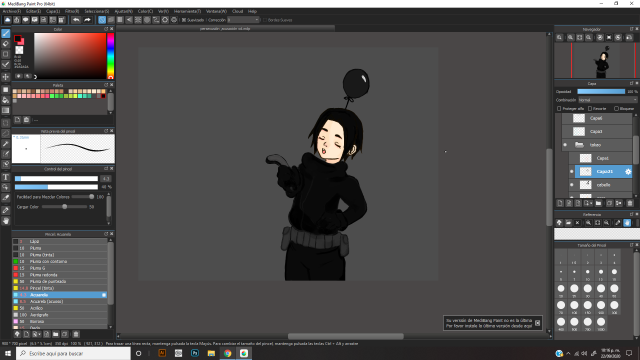Select the Hand pan tool
Screen dimensions: 640x360
coord(6,221)
